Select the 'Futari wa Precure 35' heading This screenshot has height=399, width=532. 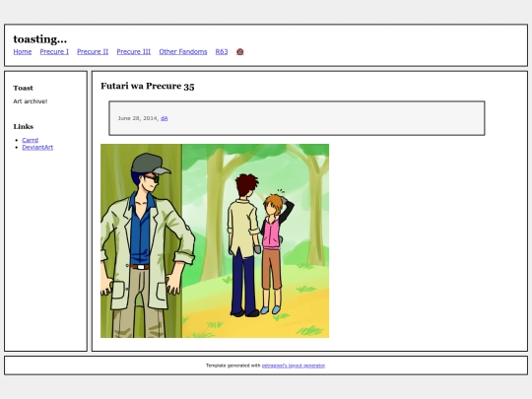click(148, 86)
